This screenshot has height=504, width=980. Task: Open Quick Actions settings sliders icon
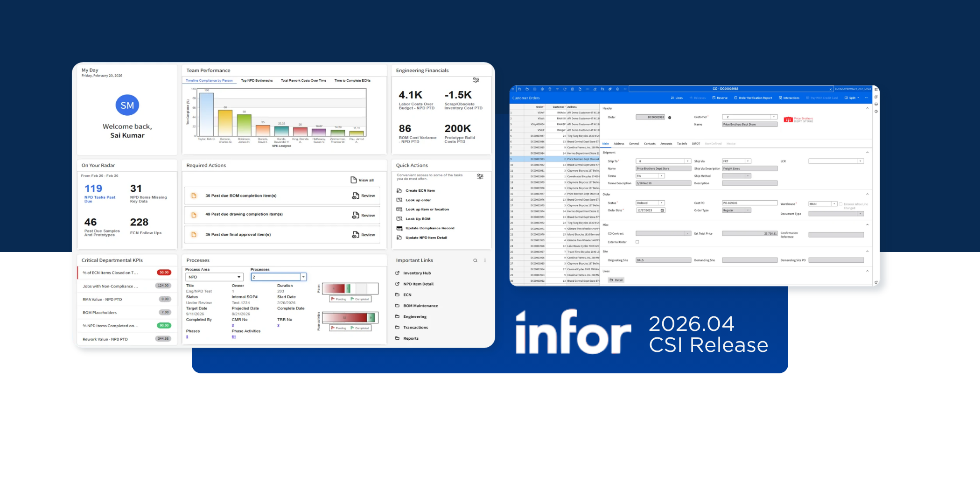[x=480, y=176]
